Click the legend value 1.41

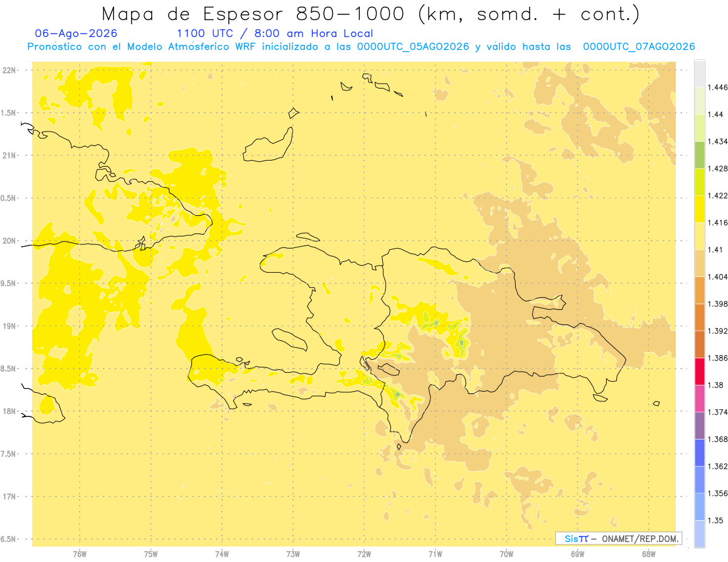pos(716,250)
